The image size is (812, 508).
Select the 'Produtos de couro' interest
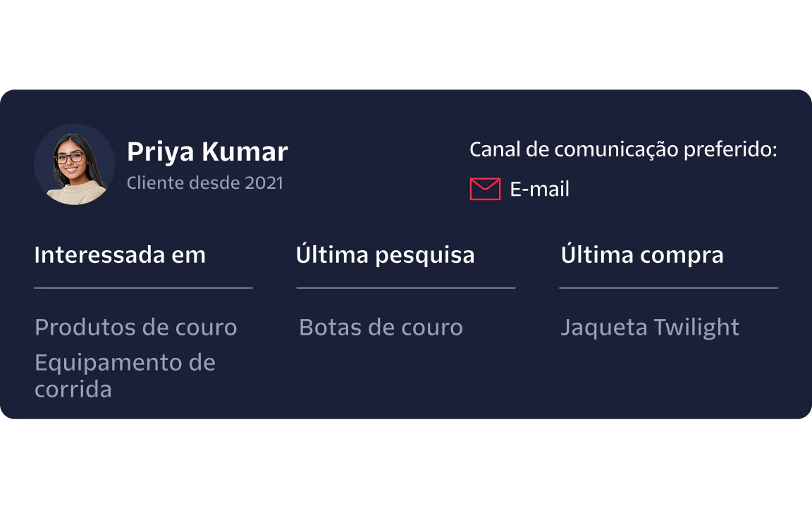click(135, 327)
